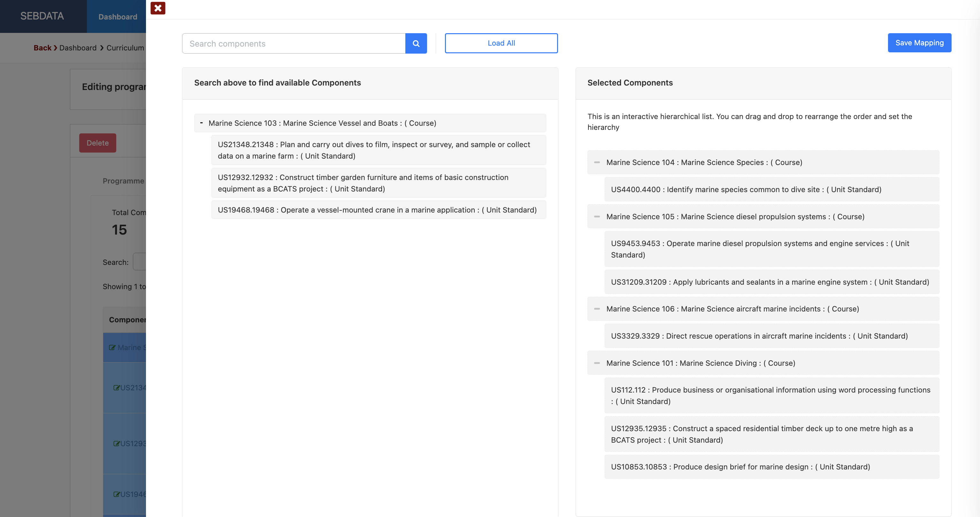Screen dimensions: 980x517
Task: Click the red Delete button
Action: [x=97, y=143]
